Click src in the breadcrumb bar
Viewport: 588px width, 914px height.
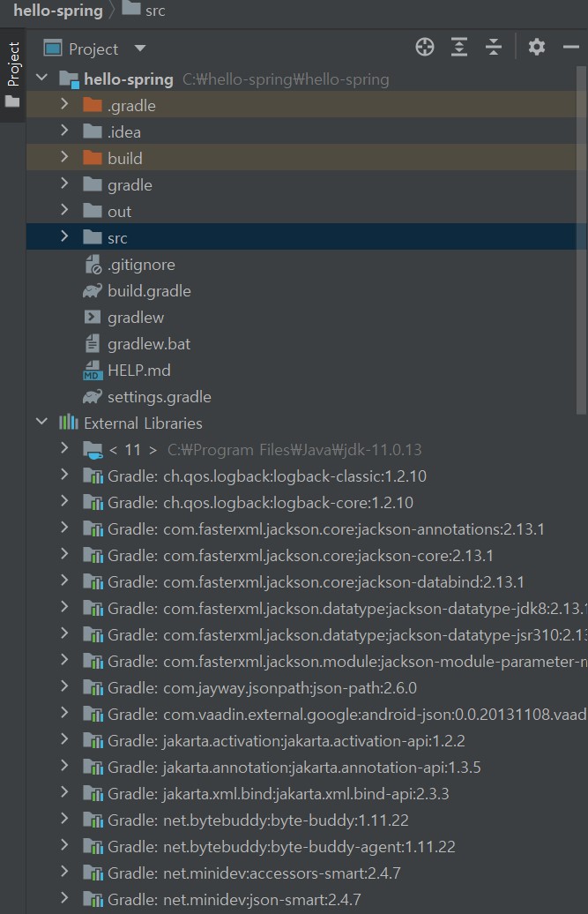(155, 11)
